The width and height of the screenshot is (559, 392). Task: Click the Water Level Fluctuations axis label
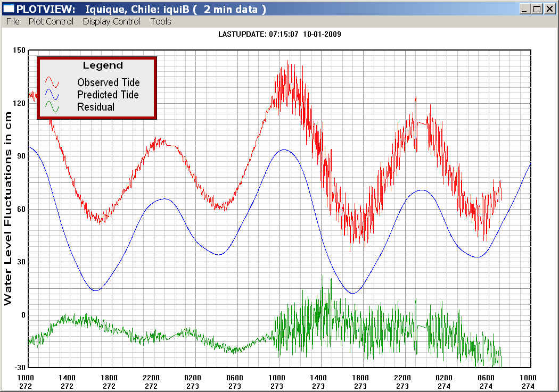pos(8,208)
